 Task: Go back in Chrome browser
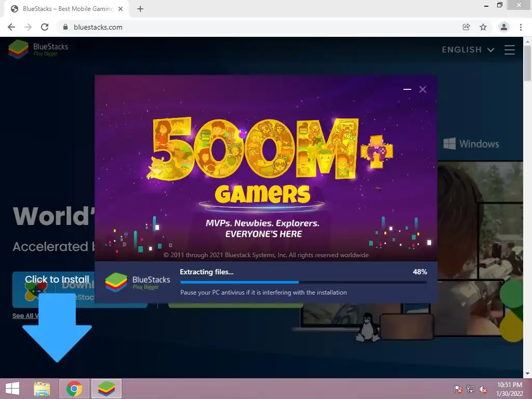[x=11, y=27]
